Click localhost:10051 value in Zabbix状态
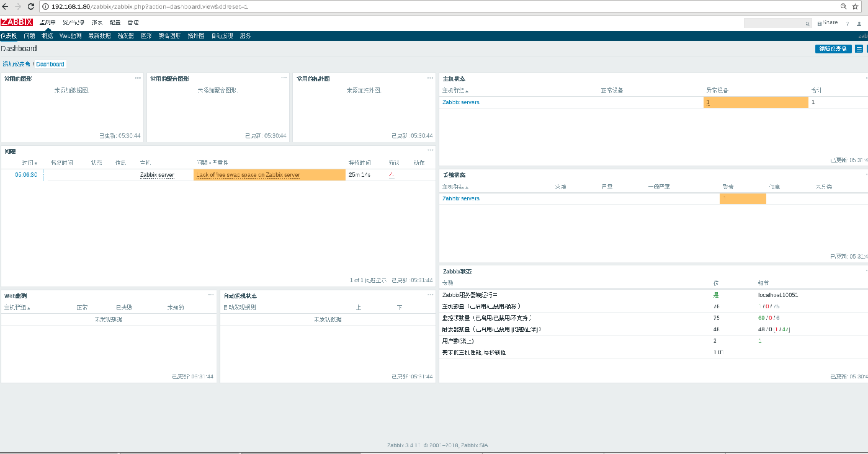The width and height of the screenshot is (868, 454). [x=777, y=295]
